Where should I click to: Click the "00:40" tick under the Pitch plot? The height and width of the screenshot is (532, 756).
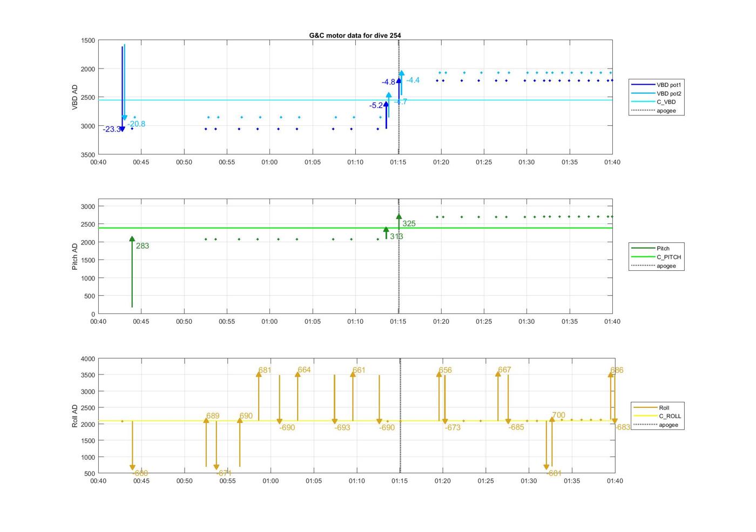pyautogui.click(x=98, y=322)
